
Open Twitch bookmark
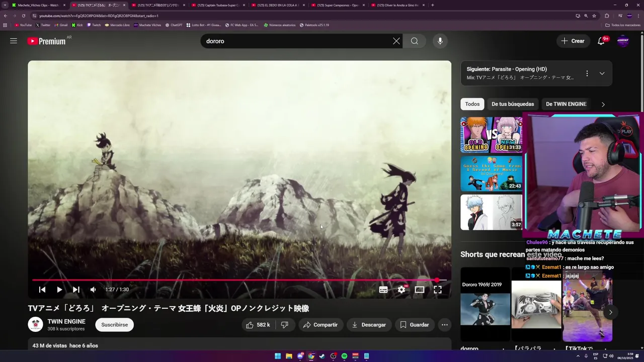pyautogui.click(x=94, y=25)
